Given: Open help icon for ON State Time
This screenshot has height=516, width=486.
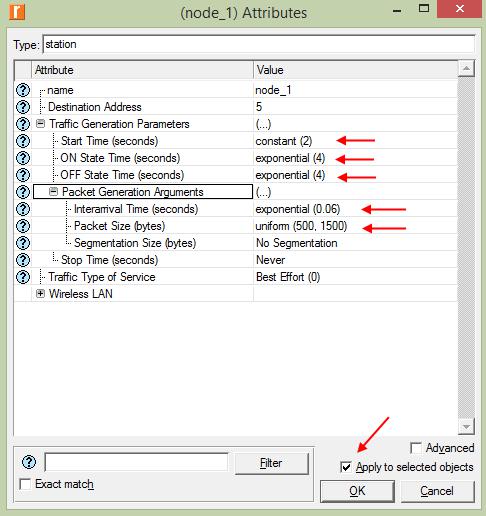Looking at the screenshot, I should coord(23,158).
